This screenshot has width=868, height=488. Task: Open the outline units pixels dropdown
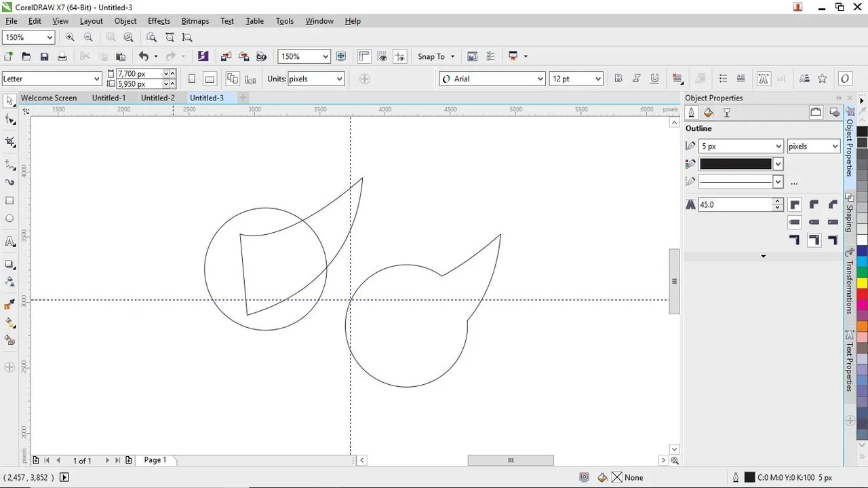pos(834,146)
